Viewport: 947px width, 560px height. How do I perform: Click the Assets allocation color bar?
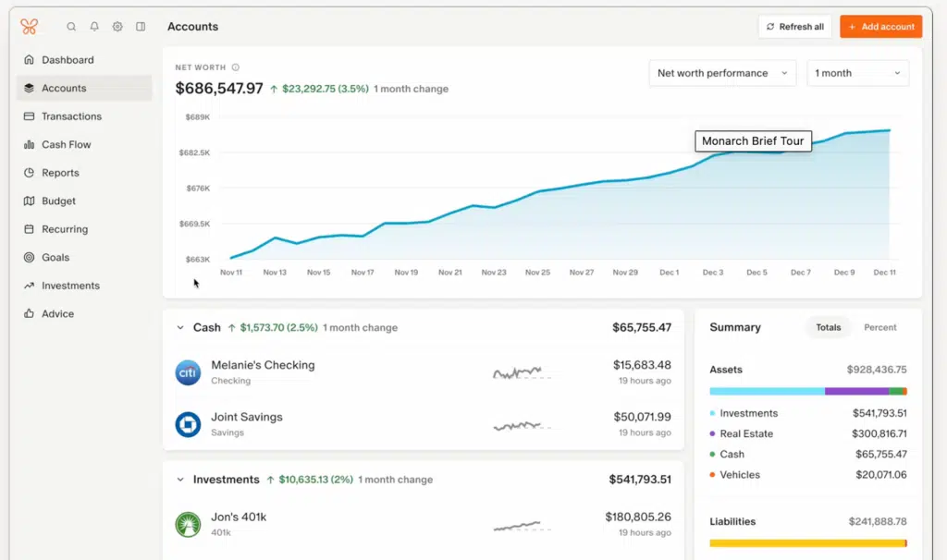point(807,391)
